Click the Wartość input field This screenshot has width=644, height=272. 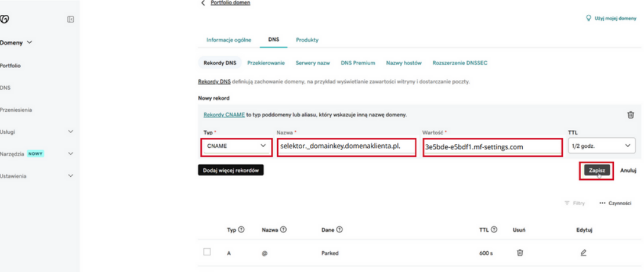pos(491,147)
